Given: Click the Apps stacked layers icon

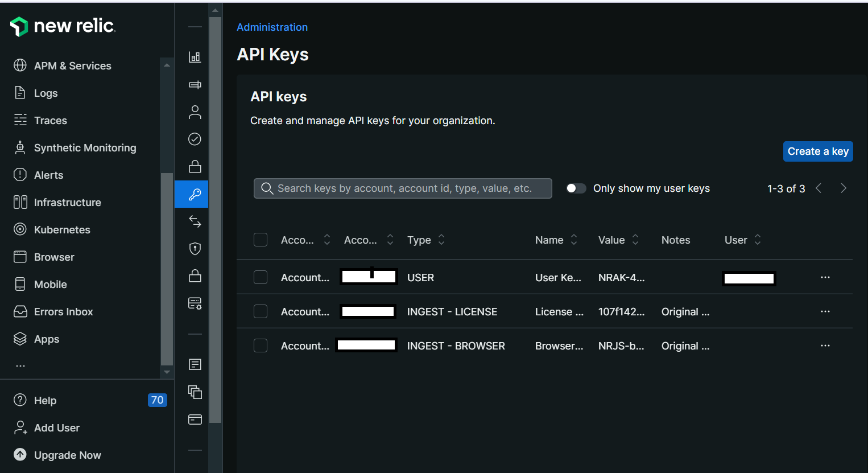Looking at the screenshot, I should 20,339.
